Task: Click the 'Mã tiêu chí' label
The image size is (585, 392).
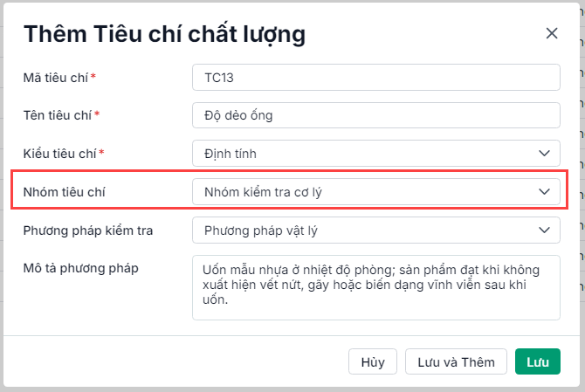Action: click(x=57, y=77)
